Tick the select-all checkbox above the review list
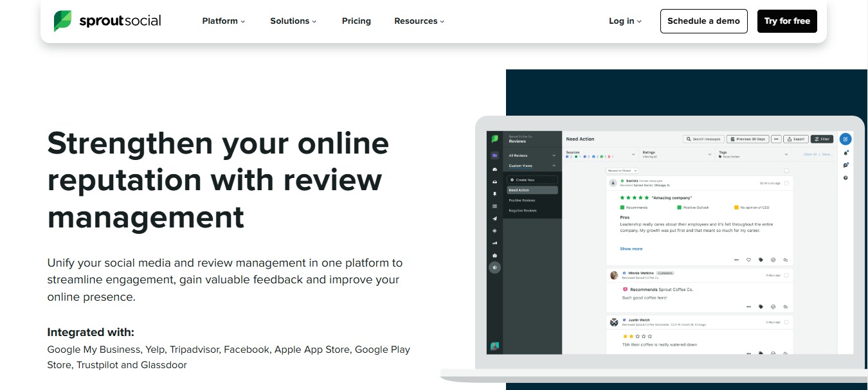This screenshot has width=868, height=390. tap(786, 170)
